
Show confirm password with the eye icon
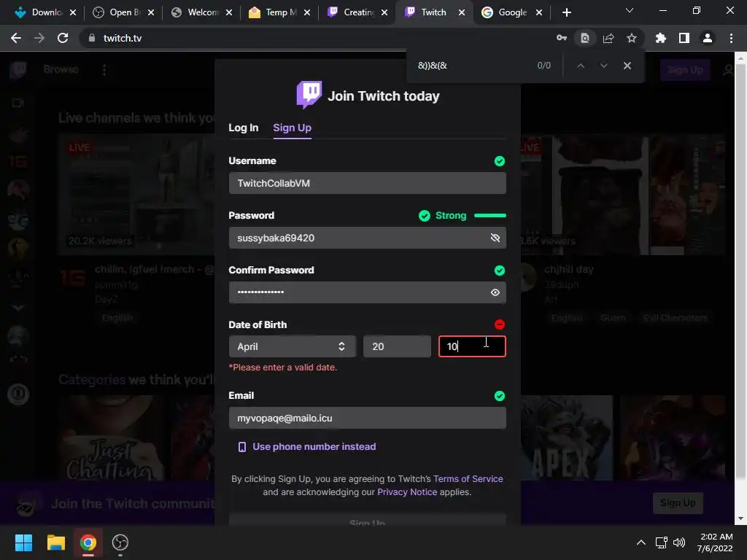pos(495,292)
